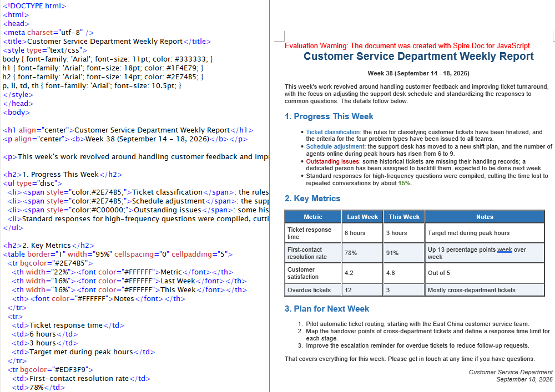
Task: Click the '6 hours' table cell
Action: click(x=362, y=233)
